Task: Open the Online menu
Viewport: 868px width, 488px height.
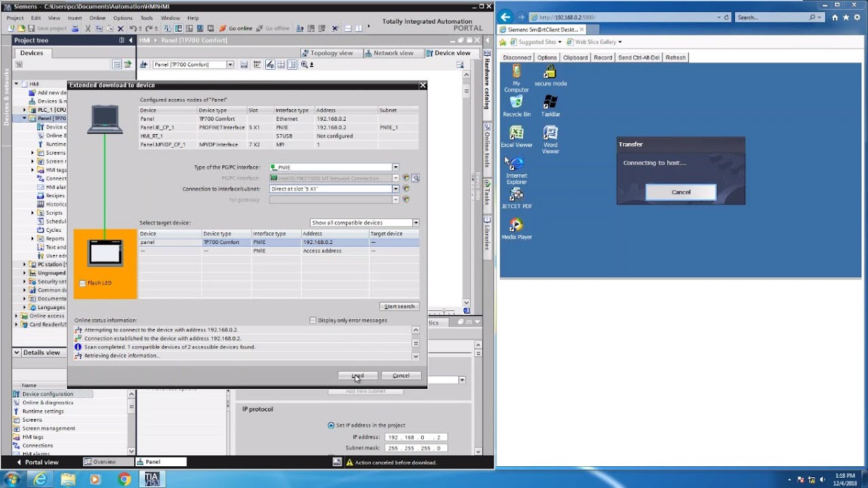Action: [x=97, y=18]
